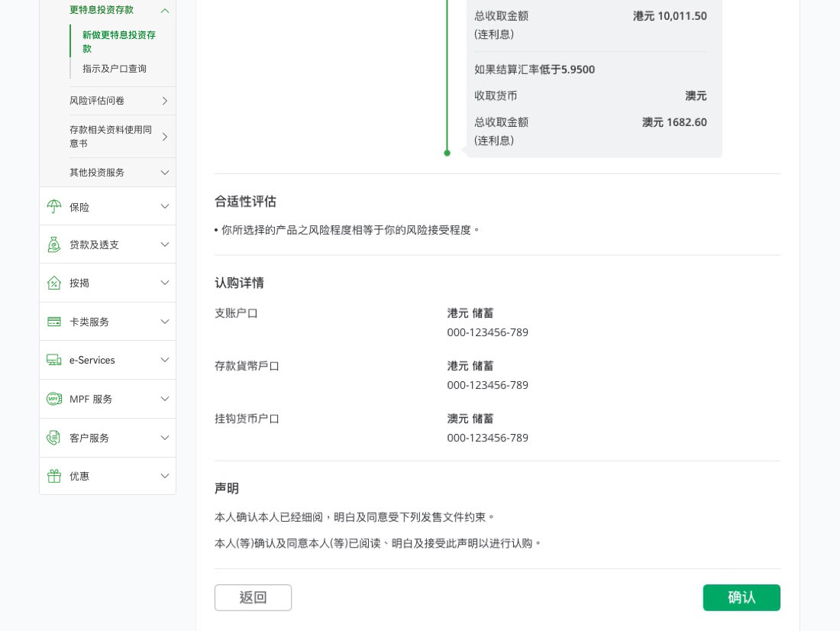Click the 存款貨幣戶口 label

247,366
